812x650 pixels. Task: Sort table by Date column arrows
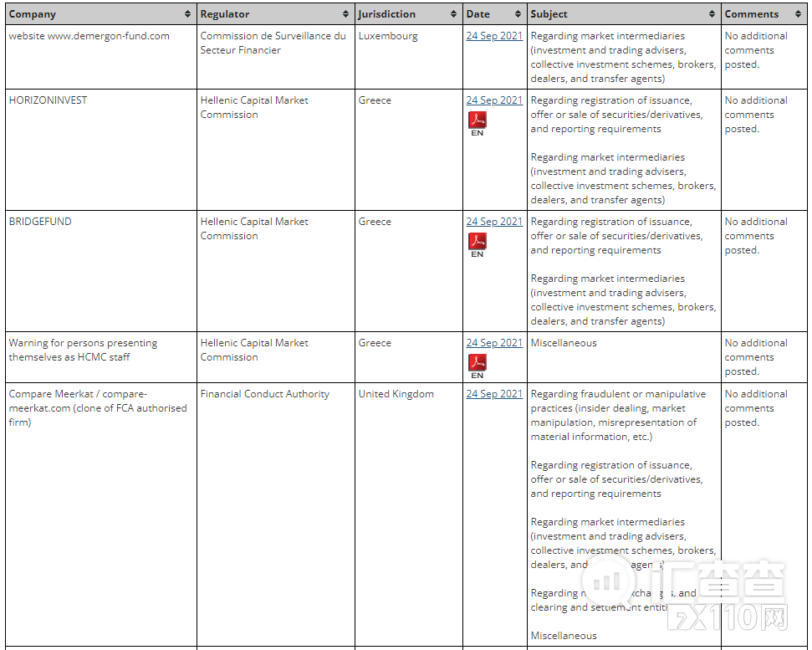518,14
